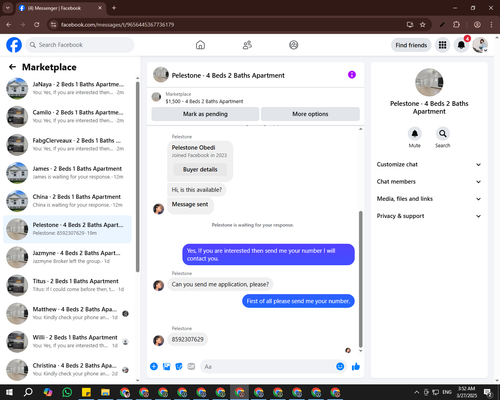Image resolution: width=500 pixels, height=400 pixels.
Task: Switch to Messenger Facebook browser tab
Action: pyautogui.click(x=61, y=8)
